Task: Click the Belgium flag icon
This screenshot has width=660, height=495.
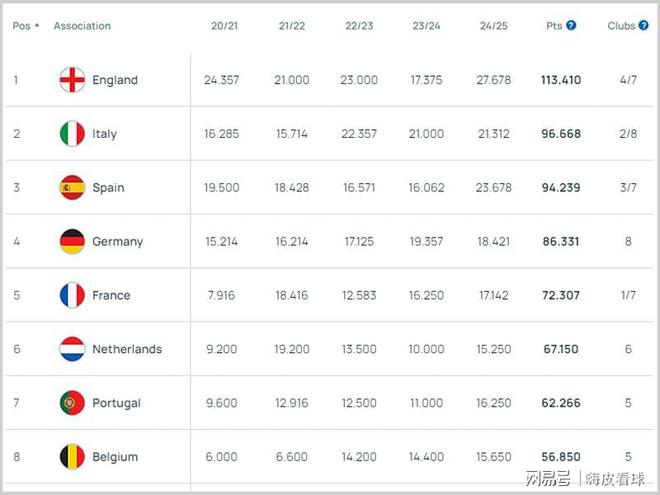Action: [x=72, y=457]
